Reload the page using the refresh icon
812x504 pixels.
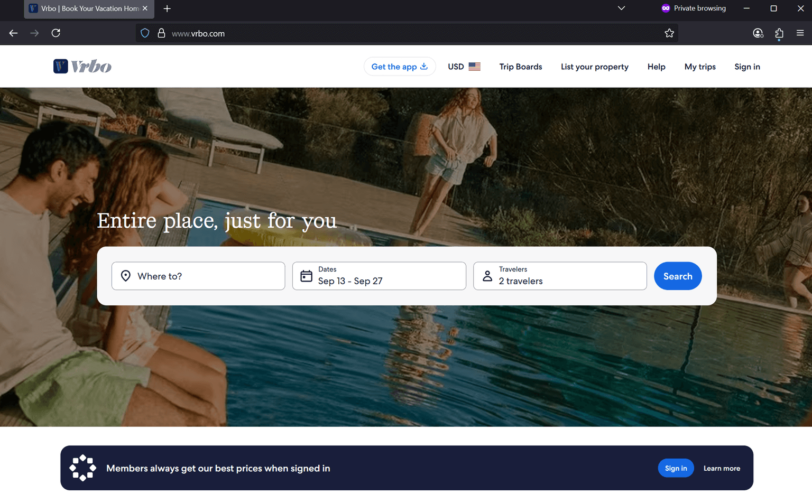(56, 33)
